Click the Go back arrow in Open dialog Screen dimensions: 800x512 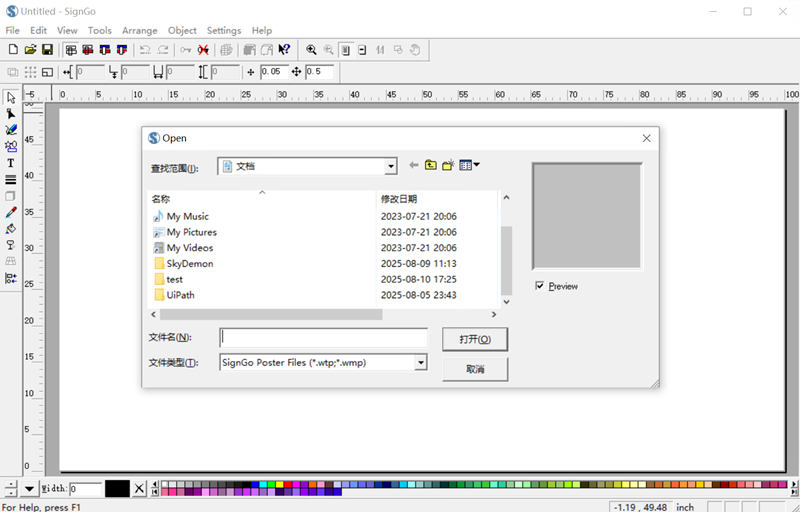414,165
